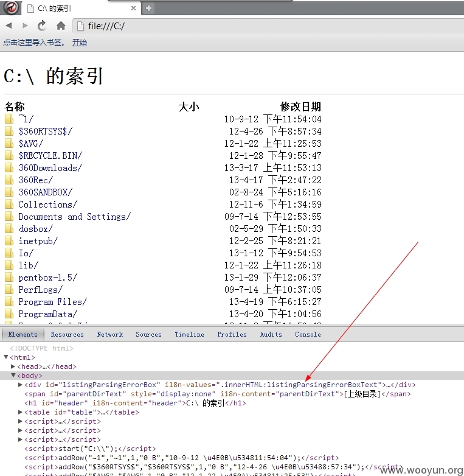This screenshot has width=464, height=476.
Task: Open the Collections/ directory link
Action: point(48,205)
